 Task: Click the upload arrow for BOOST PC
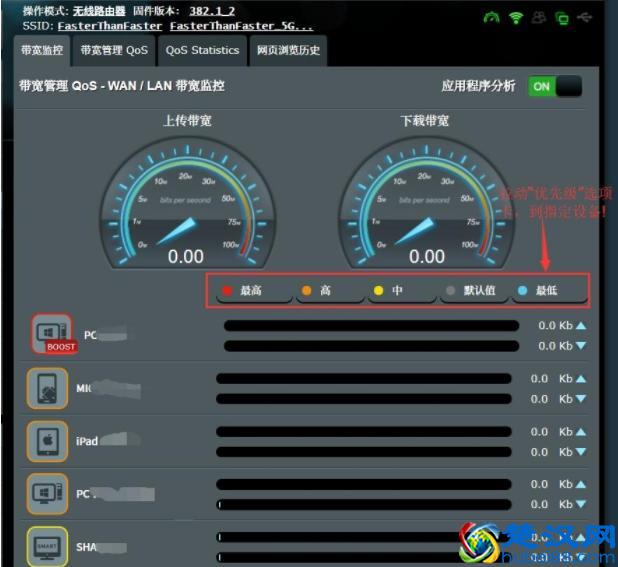[581, 325]
